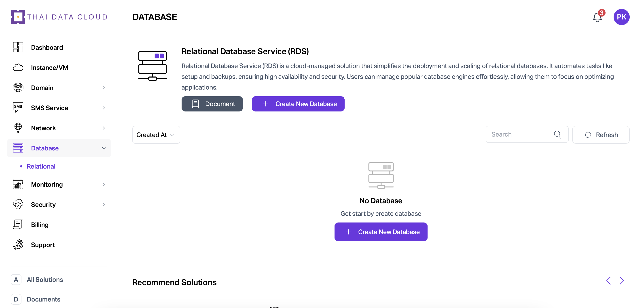Click the search magnifier icon

tap(557, 134)
